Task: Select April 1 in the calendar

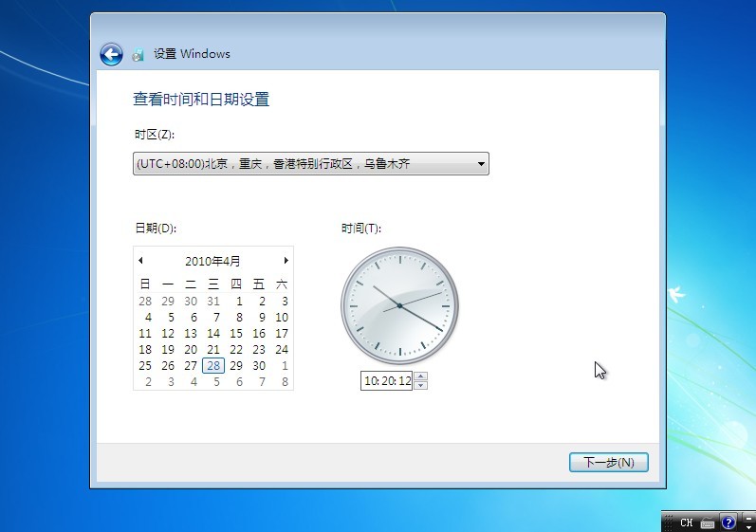Action: pos(239,302)
